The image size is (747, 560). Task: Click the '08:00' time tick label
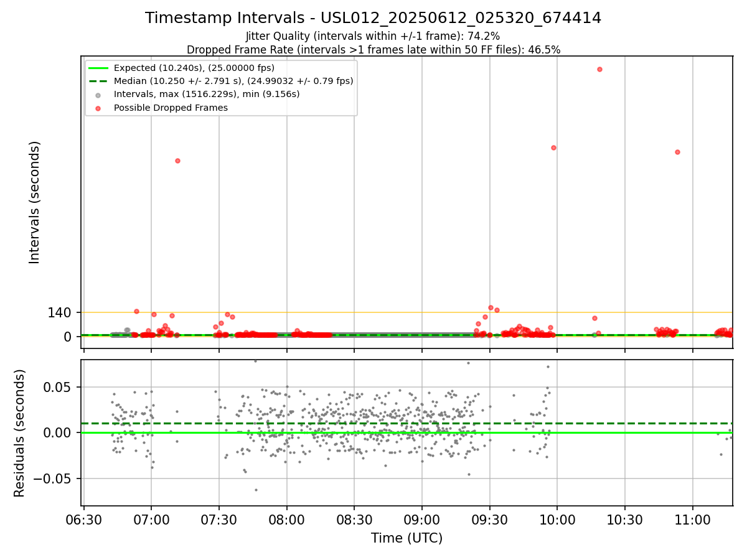point(287,520)
